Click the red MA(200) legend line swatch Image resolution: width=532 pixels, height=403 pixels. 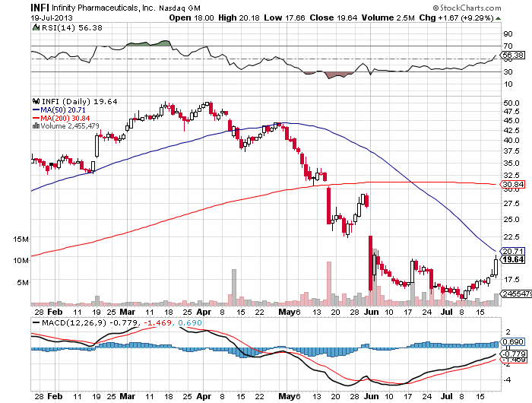[36, 118]
